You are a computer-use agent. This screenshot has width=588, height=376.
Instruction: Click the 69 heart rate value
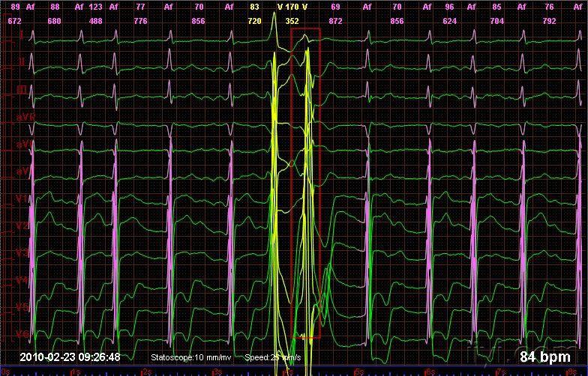pos(335,7)
